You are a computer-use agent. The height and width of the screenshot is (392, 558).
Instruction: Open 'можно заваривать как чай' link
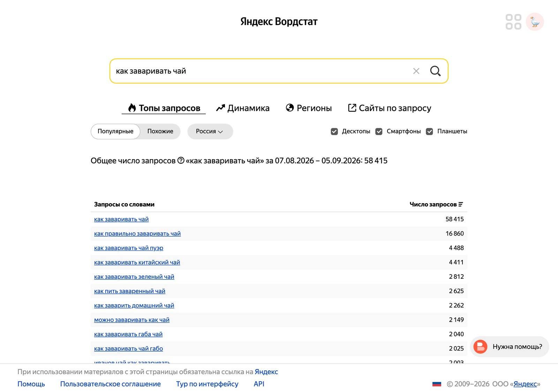click(132, 320)
